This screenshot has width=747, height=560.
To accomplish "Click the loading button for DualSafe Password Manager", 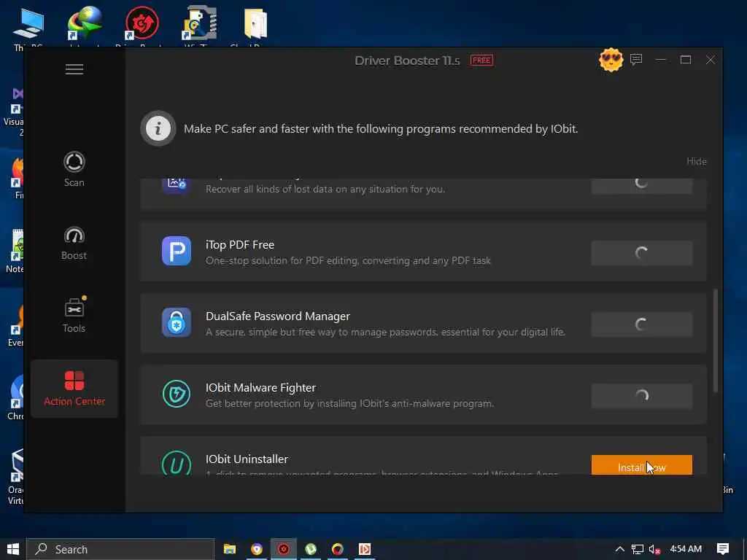I will pyautogui.click(x=642, y=324).
